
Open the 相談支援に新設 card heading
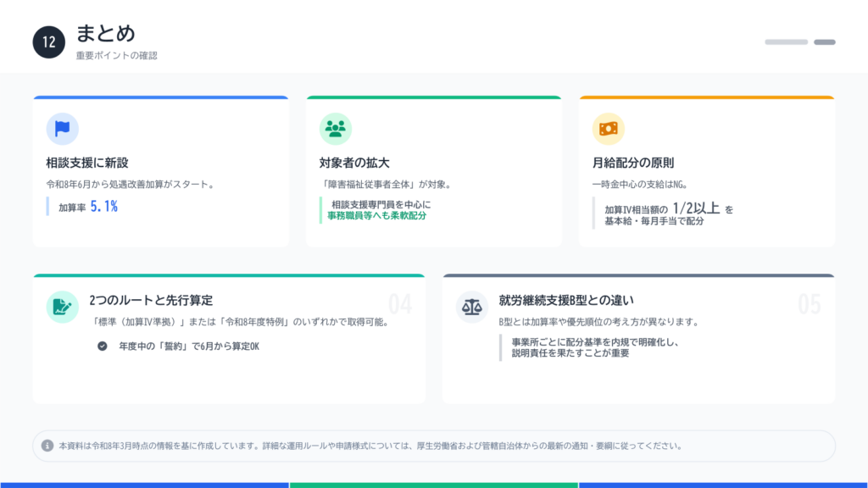[x=87, y=163]
